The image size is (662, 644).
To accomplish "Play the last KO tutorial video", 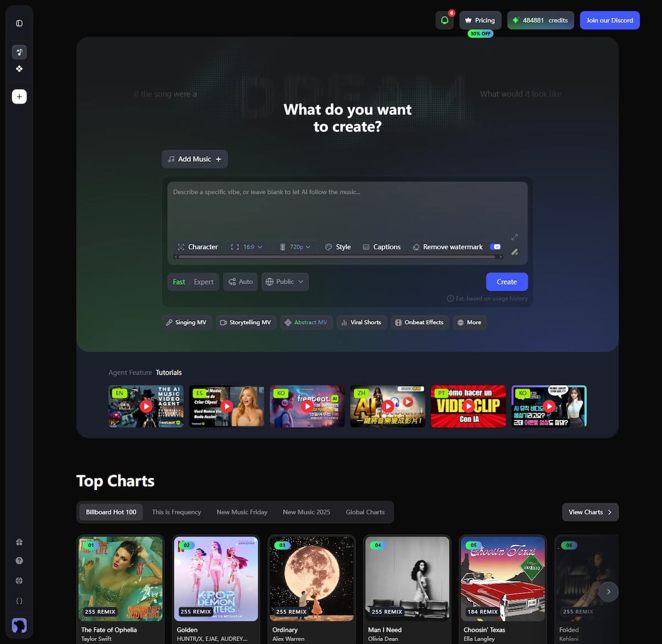I will click(549, 406).
